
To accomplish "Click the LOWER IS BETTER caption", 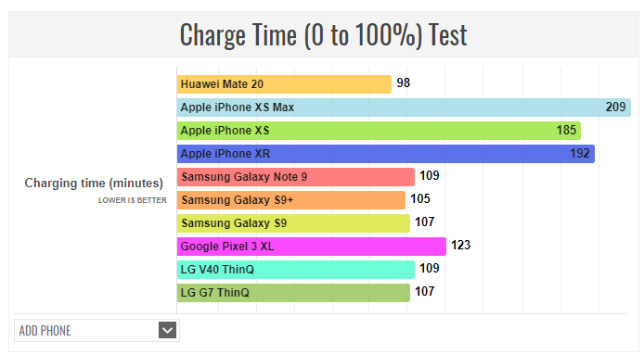I will point(133,200).
